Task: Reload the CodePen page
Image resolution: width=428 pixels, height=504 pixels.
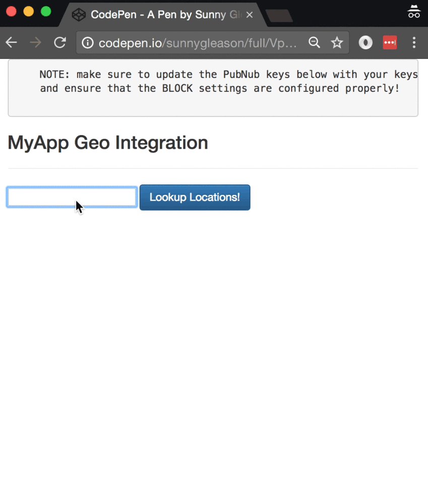Action: tap(60, 43)
